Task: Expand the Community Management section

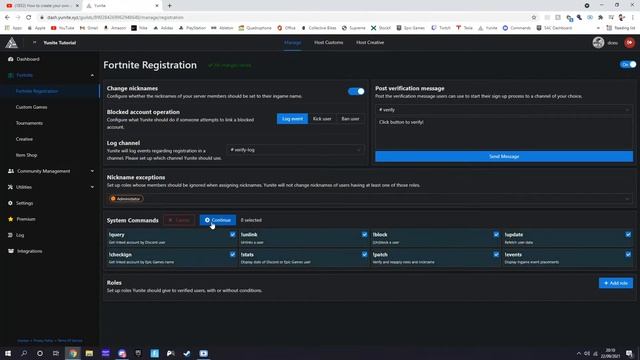Action: tap(92, 171)
